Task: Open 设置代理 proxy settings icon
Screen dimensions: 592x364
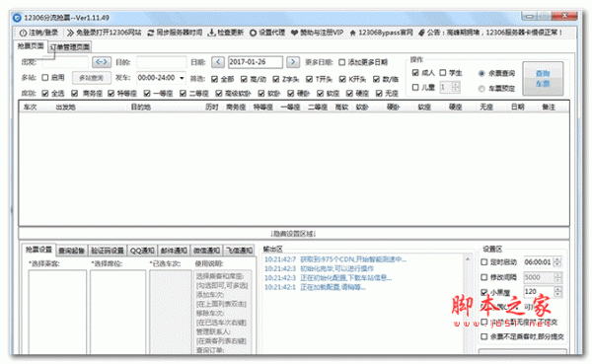Action: click(x=253, y=33)
